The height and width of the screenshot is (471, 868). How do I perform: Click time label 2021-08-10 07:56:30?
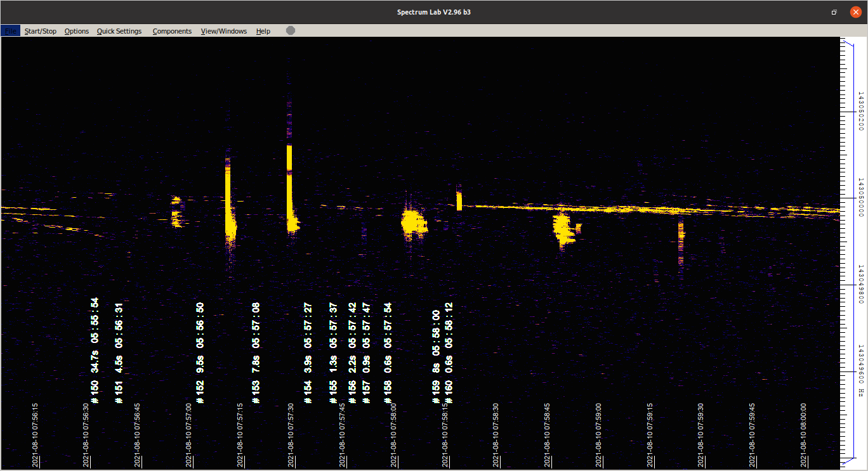coord(86,435)
